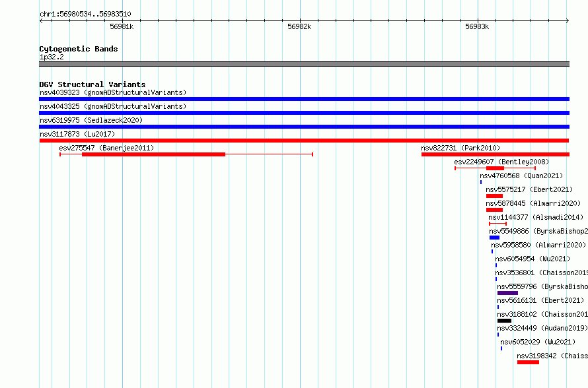Open the nsv822731 (Park2010) label
The image size is (588, 388).
tap(460, 148)
